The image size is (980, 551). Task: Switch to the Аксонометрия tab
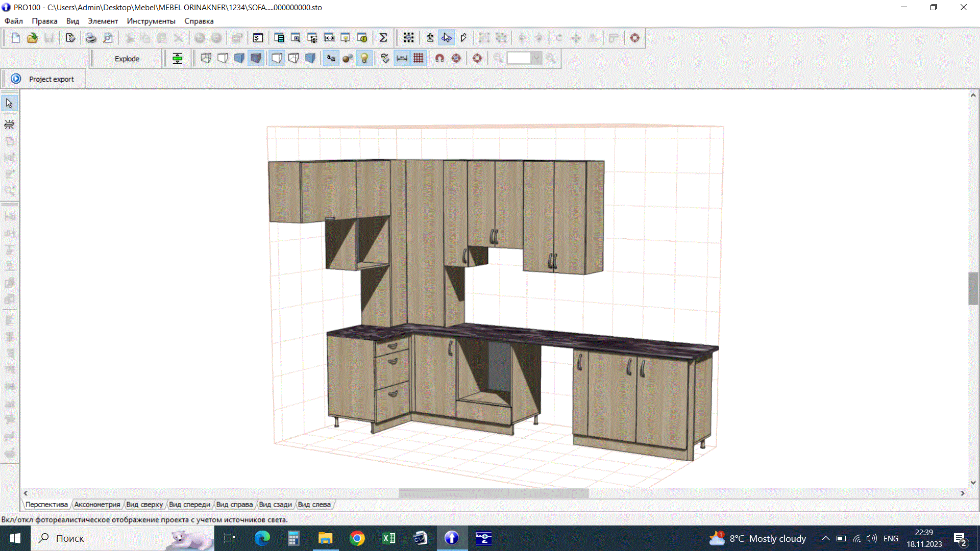pos(97,505)
